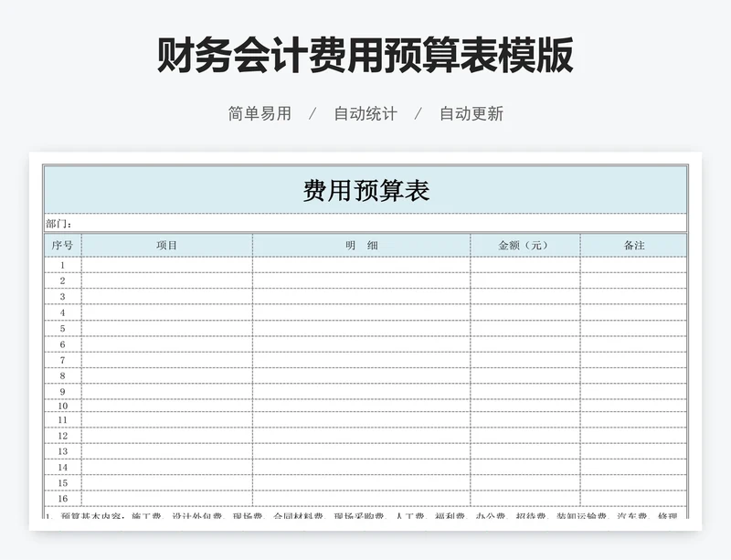Click the main title 财务会计费用预算表模版
This screenshot has width=731, height=560.
365,56
